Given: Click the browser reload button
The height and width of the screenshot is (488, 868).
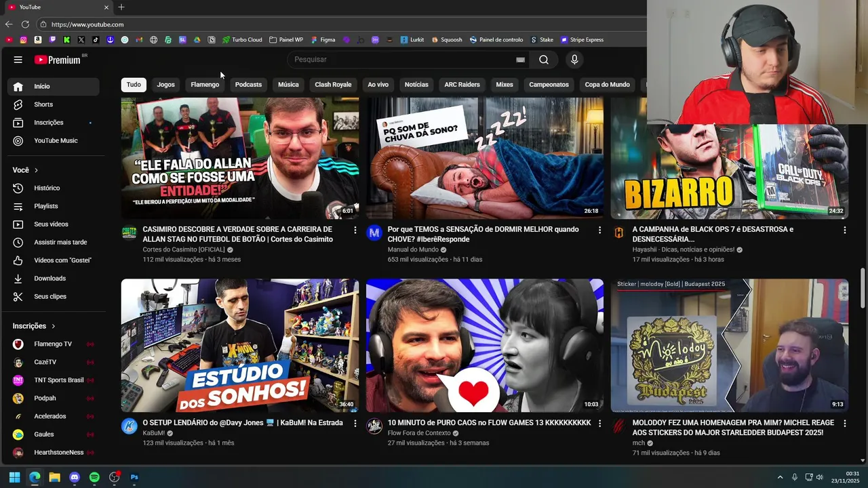Looking at the screenshot, I should (25, 24).
